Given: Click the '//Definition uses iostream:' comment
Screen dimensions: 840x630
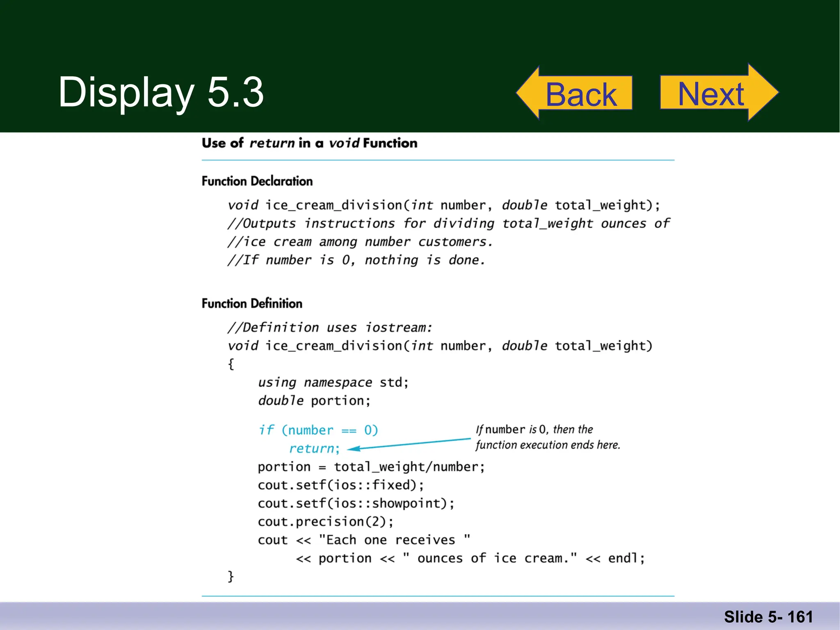Looking at the screenshot, I should [x=330, y=327].
